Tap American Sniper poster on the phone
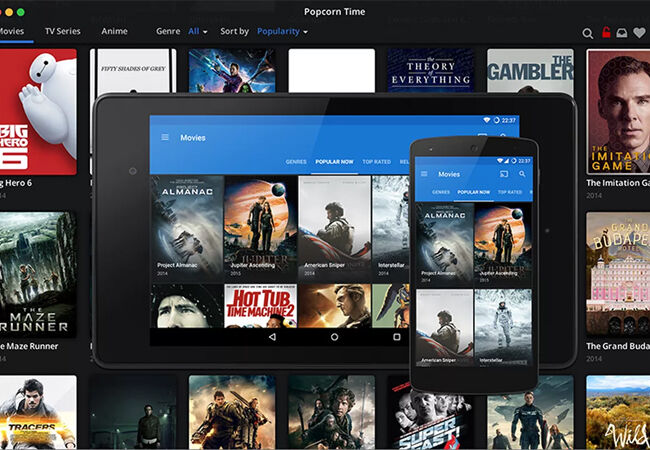Viewport: 650px width, 450px height. click(x=444, y=327)
